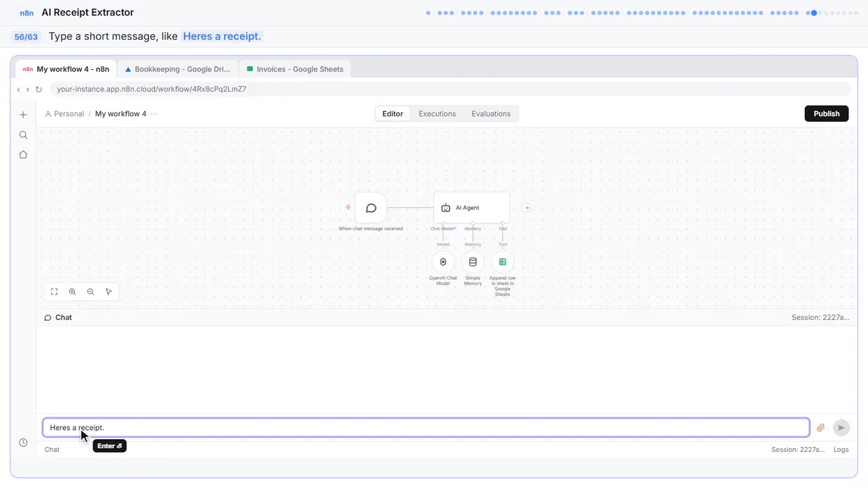The image size is (868, 488).
Task: Attach a file with the paperclip icon
Action: coord(821,428)
